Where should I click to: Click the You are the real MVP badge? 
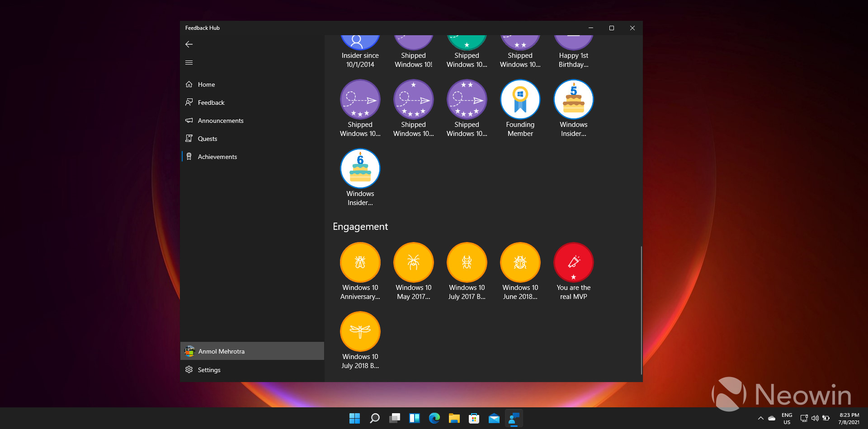(574, 271)
